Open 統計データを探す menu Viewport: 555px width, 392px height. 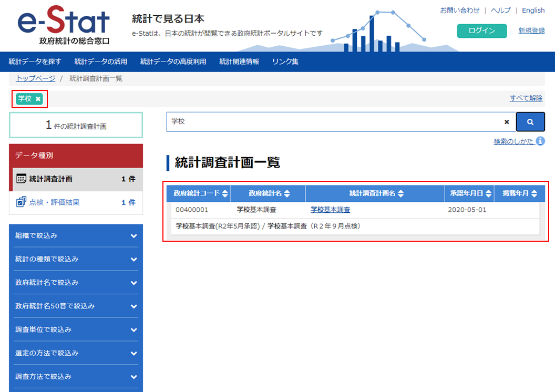(35, 61)
